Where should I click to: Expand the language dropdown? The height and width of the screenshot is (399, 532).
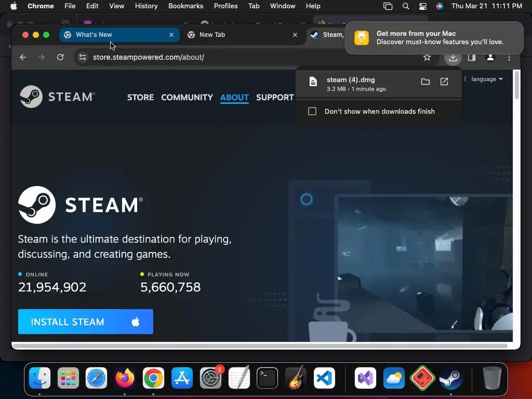(487, 79)
